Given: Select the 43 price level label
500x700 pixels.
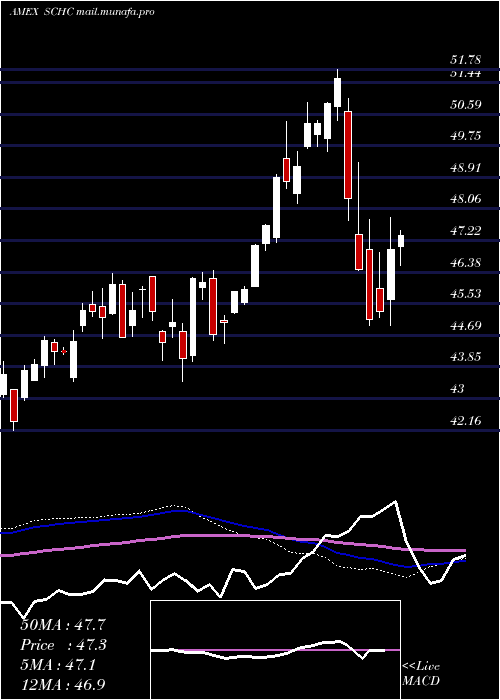Looking at the screenshot, I should point(457,389).
